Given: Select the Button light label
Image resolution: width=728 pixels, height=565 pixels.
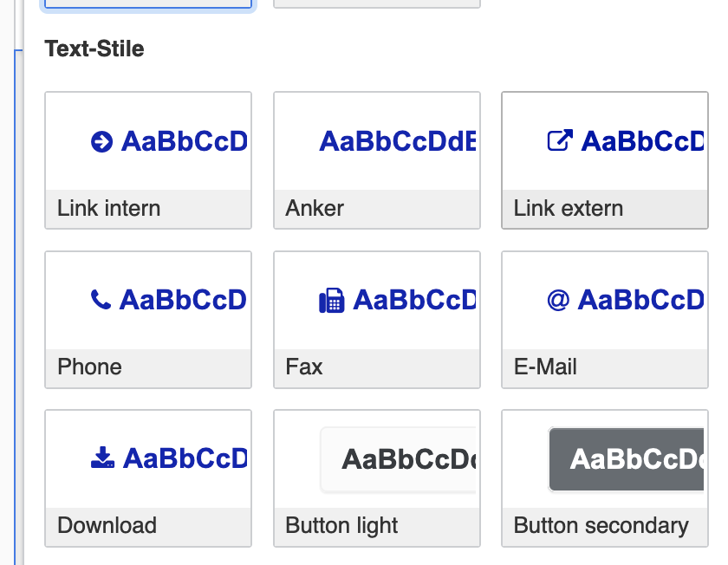Looking at the screenshot, I should click(x=341, y=526).
